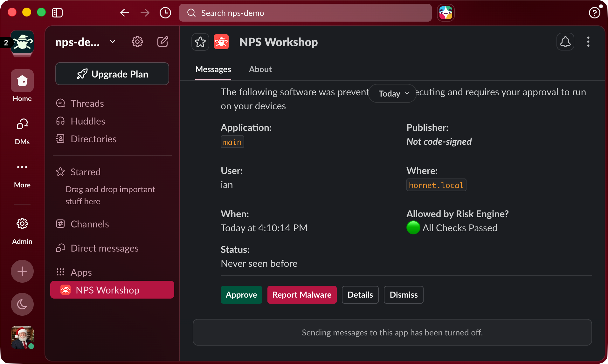Screen dimensions: 608x364
Task: Open the three-dot more actions menu
Action: (x=588, y=42)
